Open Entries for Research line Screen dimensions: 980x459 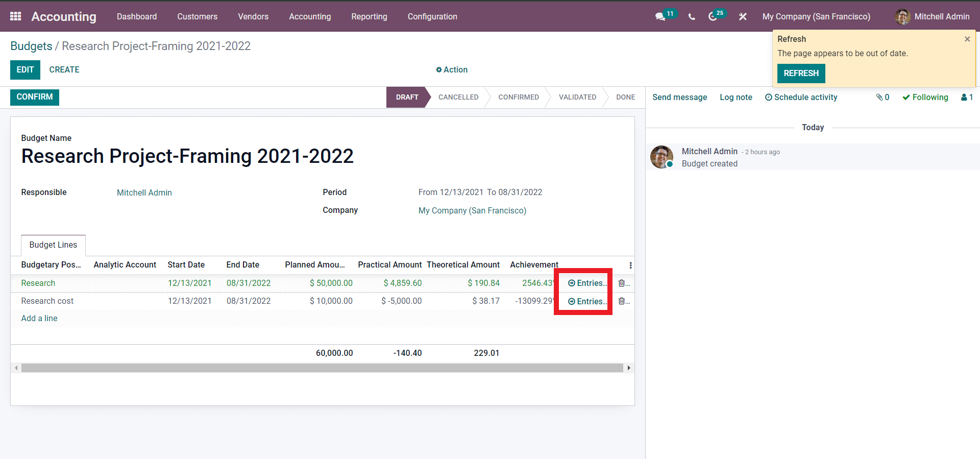click(x=587, y=283)
